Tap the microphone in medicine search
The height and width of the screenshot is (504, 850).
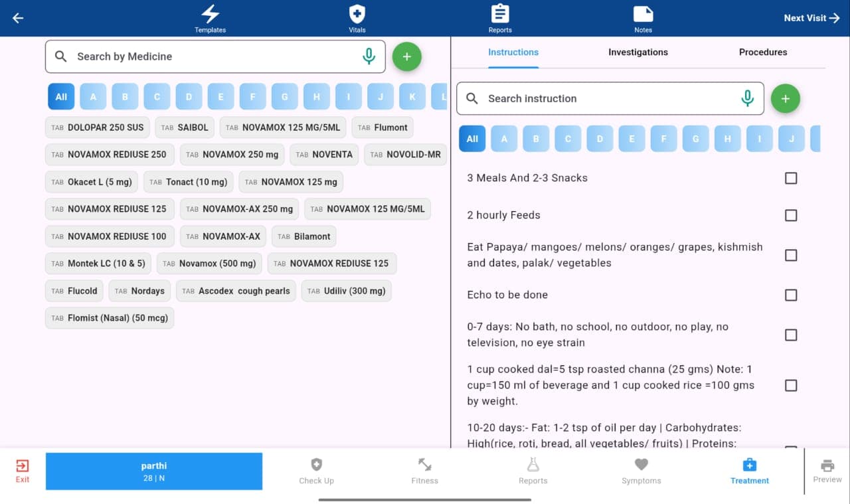pos(369,56)
